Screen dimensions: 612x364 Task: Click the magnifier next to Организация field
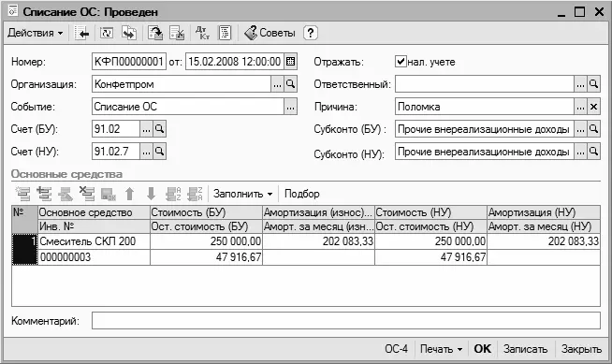pos(290,84)
